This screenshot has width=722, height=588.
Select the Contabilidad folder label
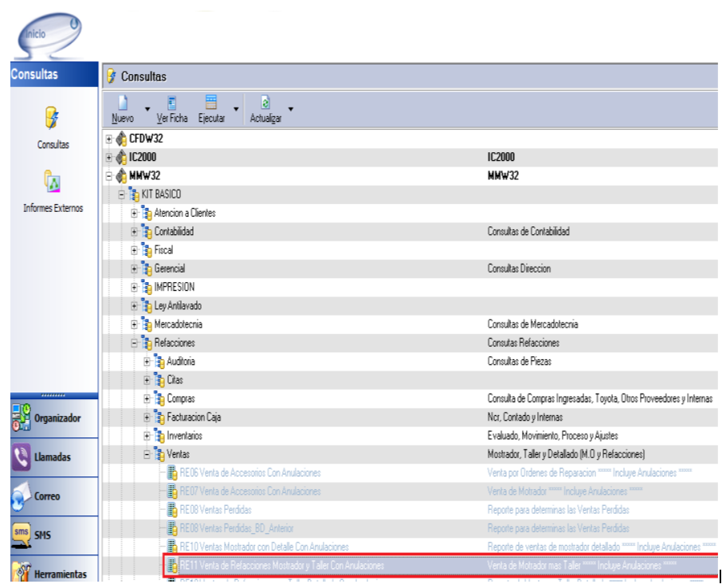click(174, 232)
